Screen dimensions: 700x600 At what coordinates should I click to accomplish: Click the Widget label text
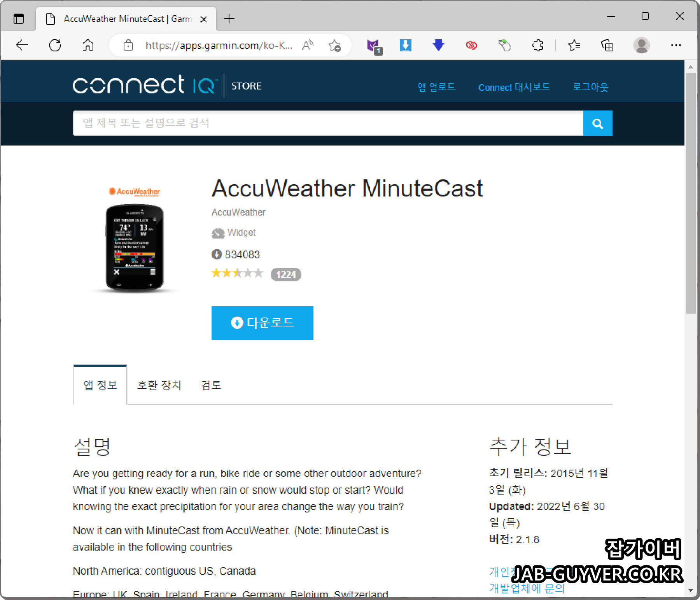pos(241,233)
